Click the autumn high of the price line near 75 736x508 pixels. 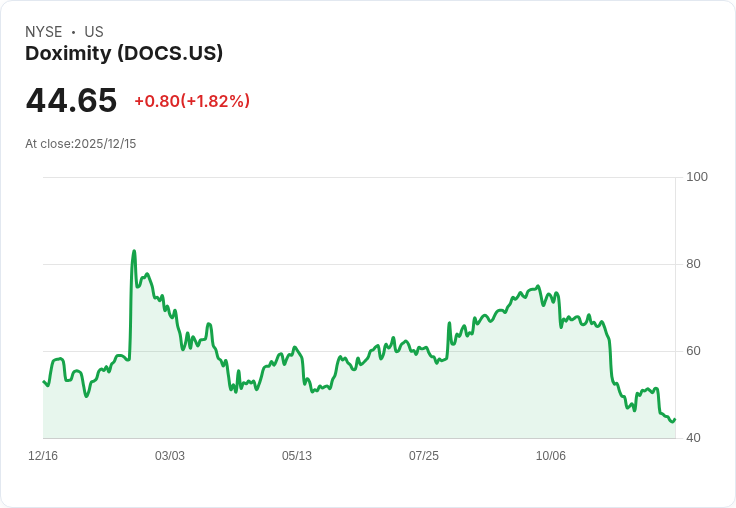pyautogui.click(x=538, y=286)
